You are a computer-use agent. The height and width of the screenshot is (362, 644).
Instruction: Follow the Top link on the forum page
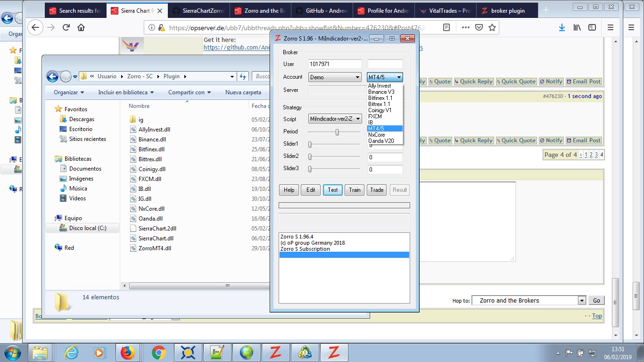point(597,316)
